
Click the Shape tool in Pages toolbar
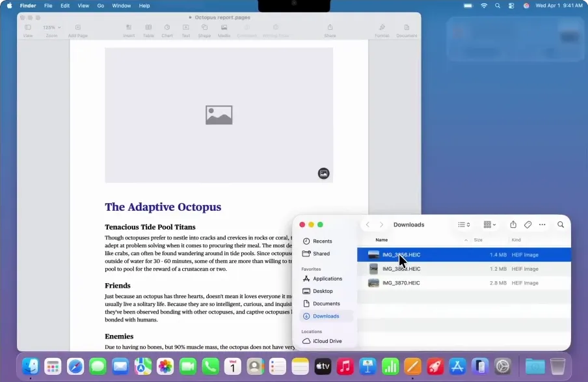pyautogui.click(x=204, y=31)
